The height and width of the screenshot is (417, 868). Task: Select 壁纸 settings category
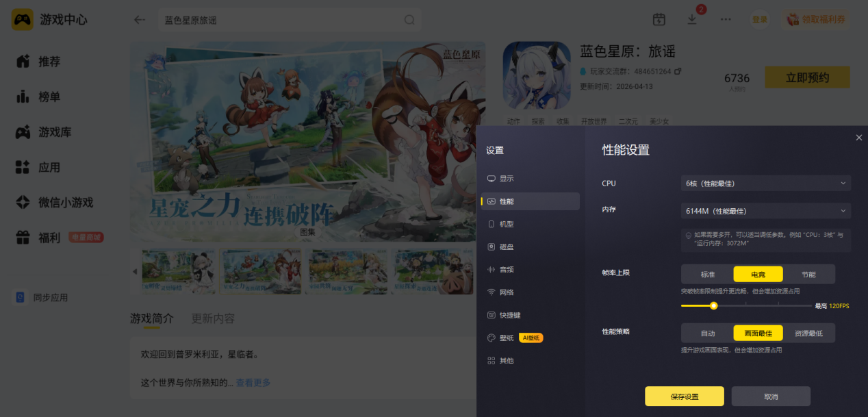[x=530, y=338]
